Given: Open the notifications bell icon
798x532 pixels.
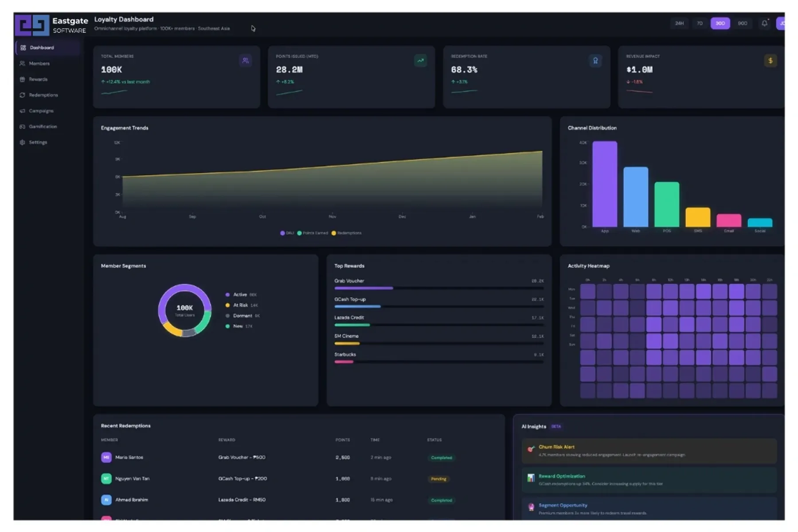Looking at the screenshot, I should [x=764, y=23].
